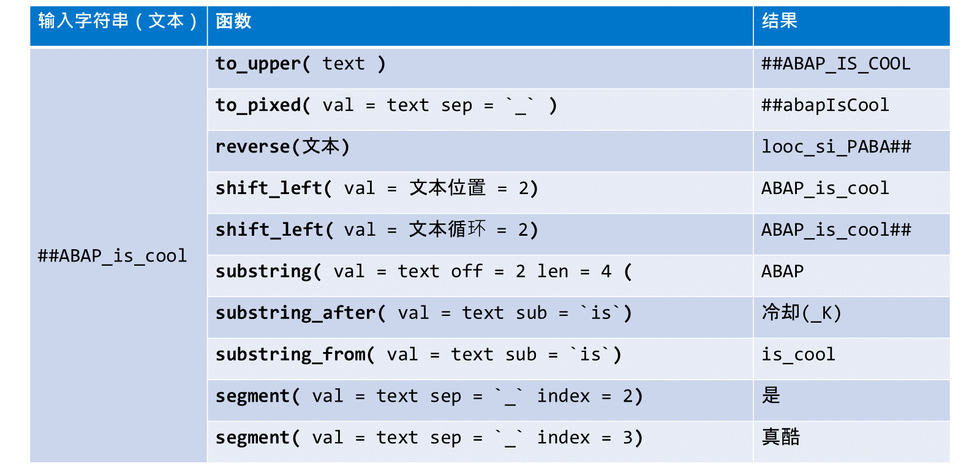Click the to_pixed function cell
This screenshot has width=980, height=469.
coord(480,110)
